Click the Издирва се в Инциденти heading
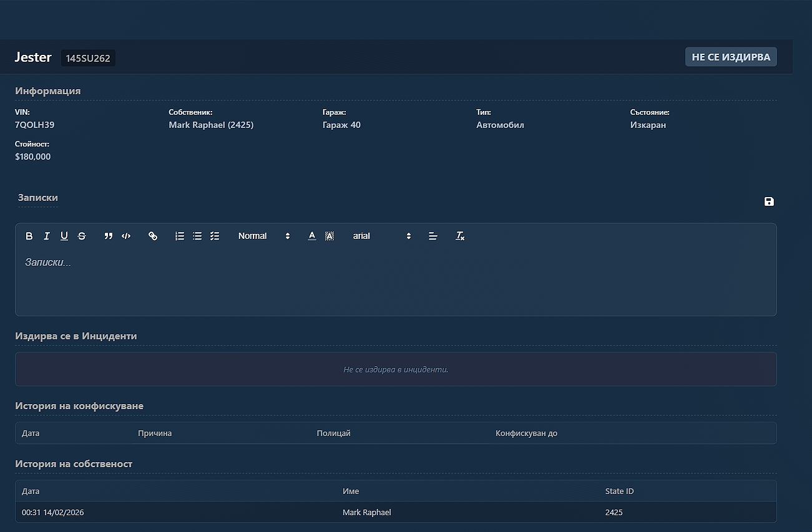 tap(76, 336)
